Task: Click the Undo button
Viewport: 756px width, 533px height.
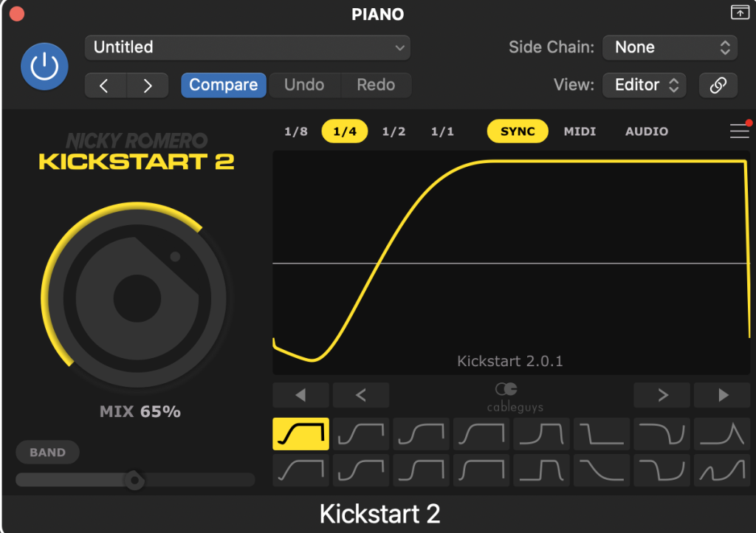Action: pyautogui.click(x=304, y=86)
